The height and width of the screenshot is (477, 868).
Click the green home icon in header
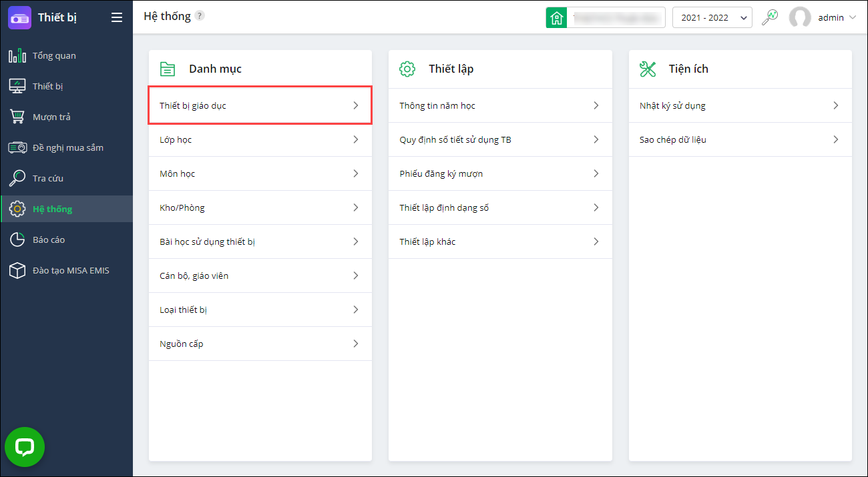coord(556,18)
